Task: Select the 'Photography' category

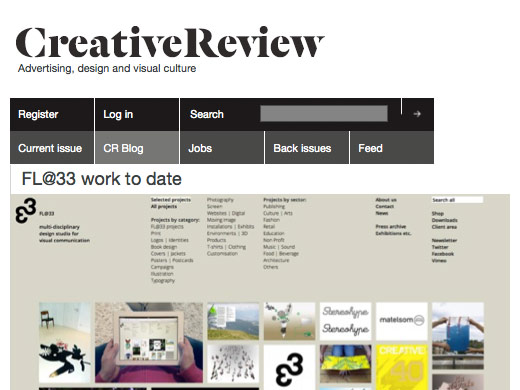Action: tap(220, 200)
